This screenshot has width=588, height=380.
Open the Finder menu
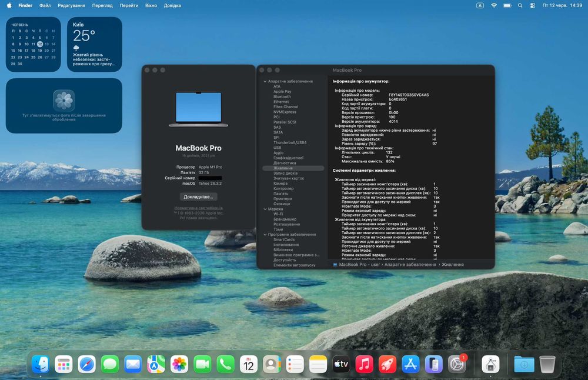pos(25,5)
